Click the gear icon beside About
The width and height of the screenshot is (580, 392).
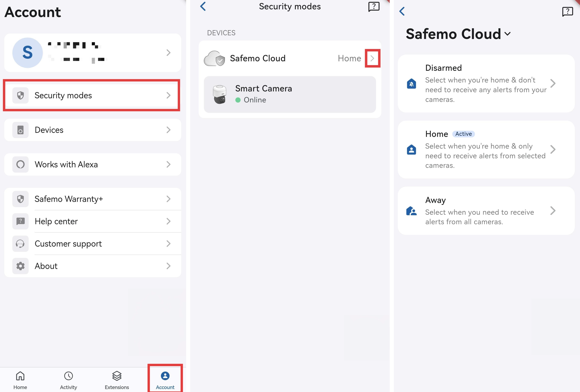pyautogui.click(x=20, y=266)
